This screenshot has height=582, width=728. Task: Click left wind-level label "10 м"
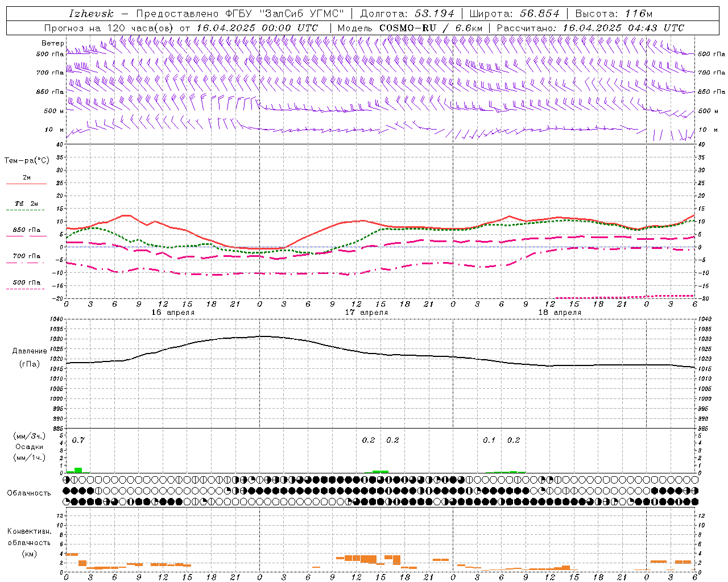click(x=54, y=130)
